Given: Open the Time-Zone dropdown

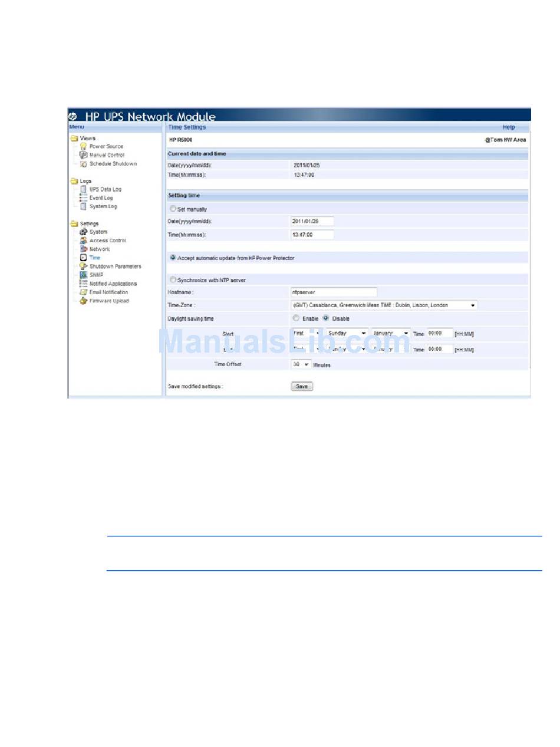Looking at the screenshot, I should click(384, 305).
